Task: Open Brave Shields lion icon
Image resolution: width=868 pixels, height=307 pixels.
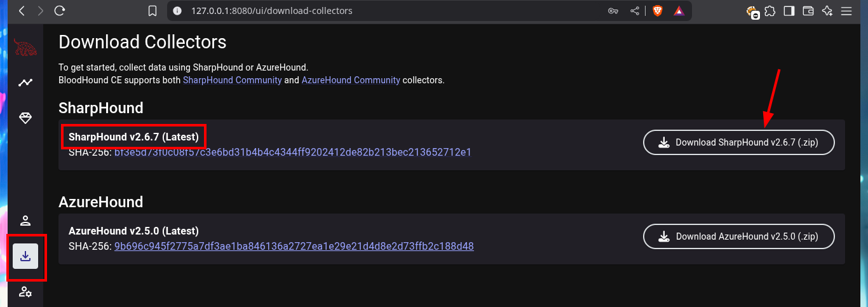Action: pyautogui.click(x=657, y=11)
